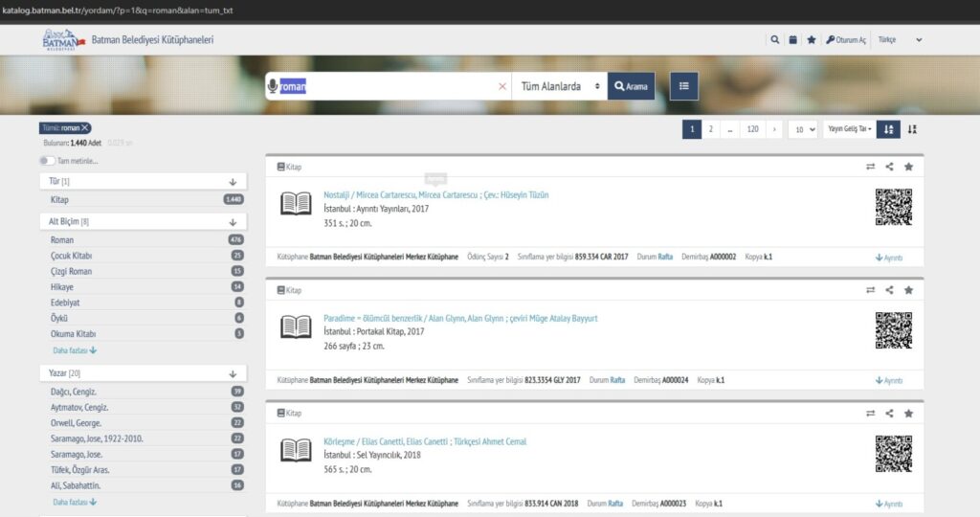This screenshot has width=980, height=517.
Task: Remove the Tümü: roman filter tag
Action: [85, 127]
